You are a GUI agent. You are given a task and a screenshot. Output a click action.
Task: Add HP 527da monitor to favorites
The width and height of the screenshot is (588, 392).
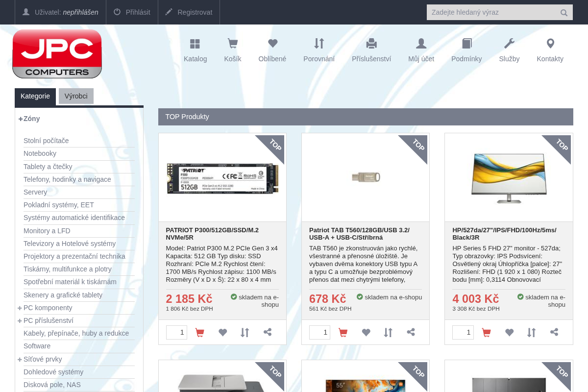(x=509, y=333)
